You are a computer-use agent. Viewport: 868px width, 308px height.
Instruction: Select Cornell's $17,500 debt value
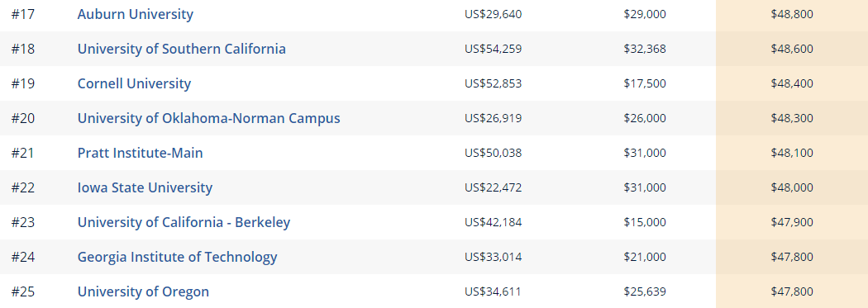coord(645,83)
